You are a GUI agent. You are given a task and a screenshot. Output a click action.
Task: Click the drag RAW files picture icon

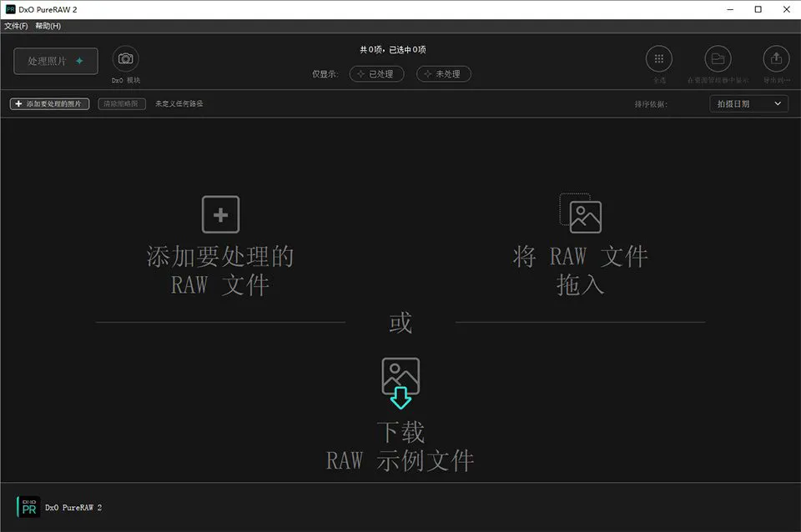point(580,213)
